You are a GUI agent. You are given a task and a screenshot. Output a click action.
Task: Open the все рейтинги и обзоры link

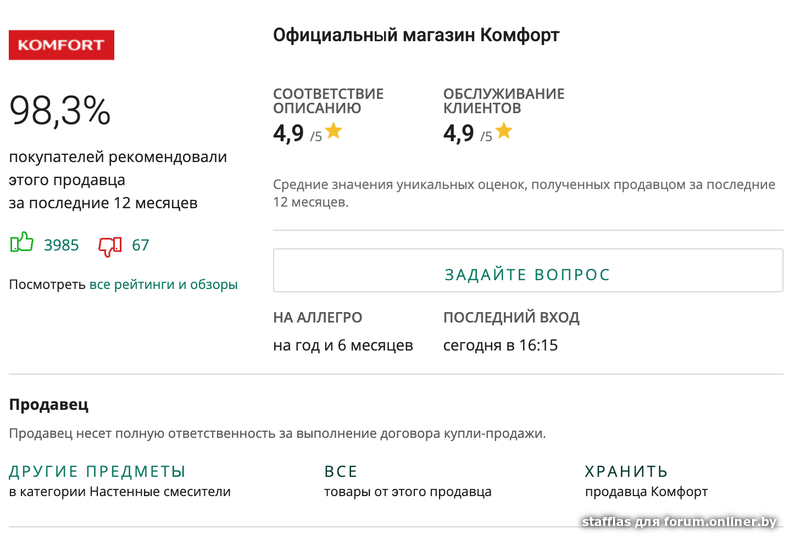[x=163, y=284]
